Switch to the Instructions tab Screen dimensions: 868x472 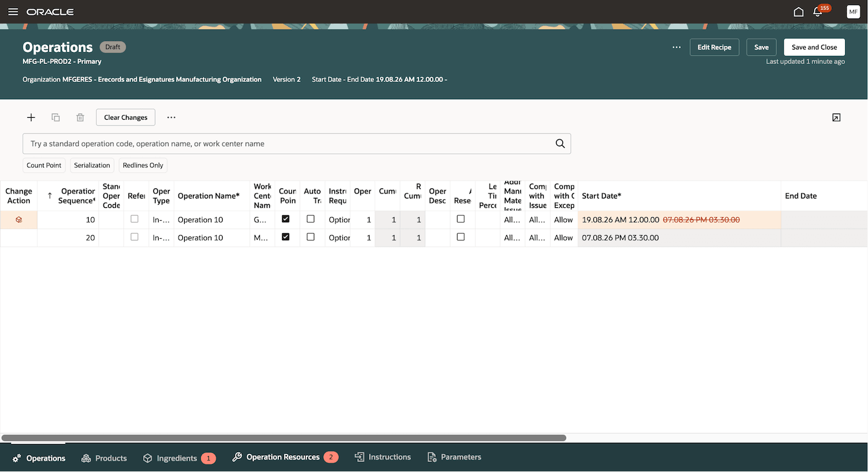click(x=383, y=457)
